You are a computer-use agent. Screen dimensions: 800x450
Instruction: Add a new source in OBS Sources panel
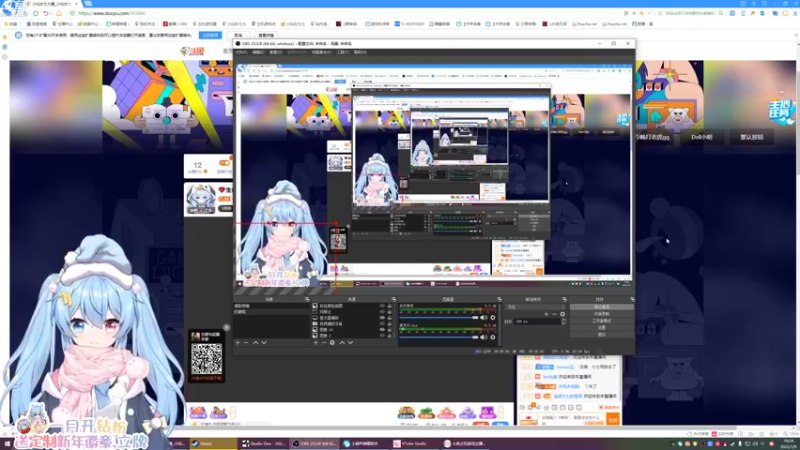(x=315, y=343)
